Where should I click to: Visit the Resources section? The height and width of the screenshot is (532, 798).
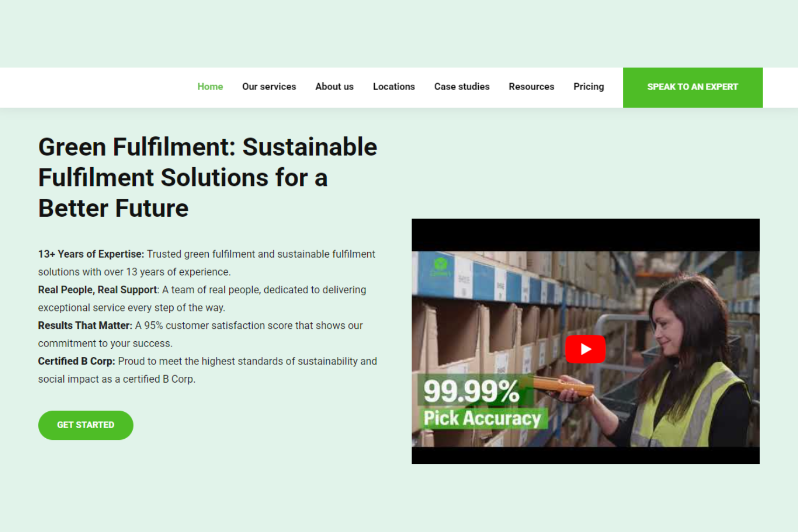[531, 87]
